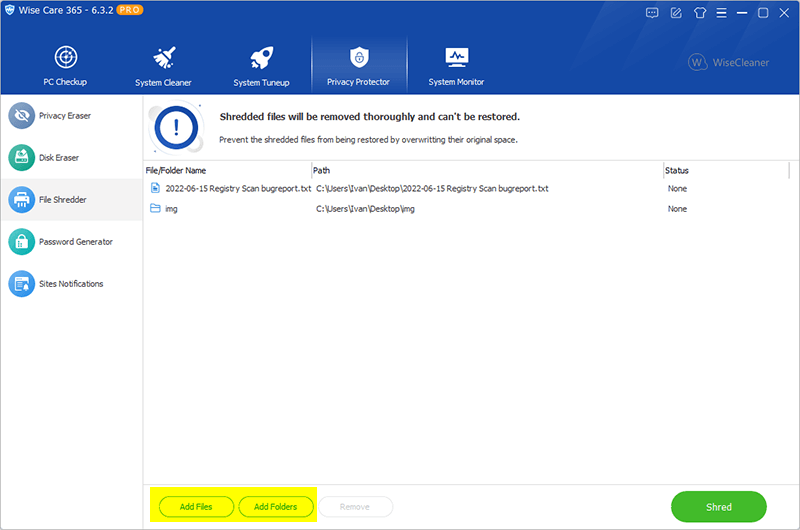This screenshot has height=530, width=800.
Task: Click the Wise Care 365 shield logo
Action: [x=10, y=10]
